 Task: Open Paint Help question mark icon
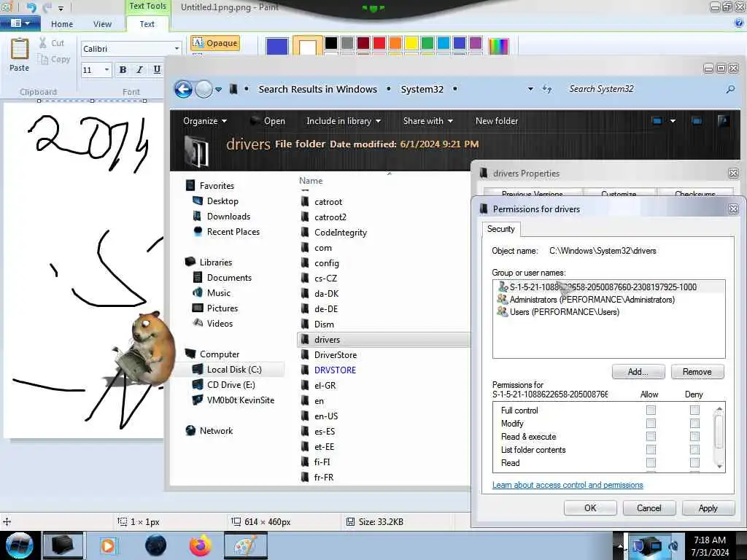[x=739, y=23]
